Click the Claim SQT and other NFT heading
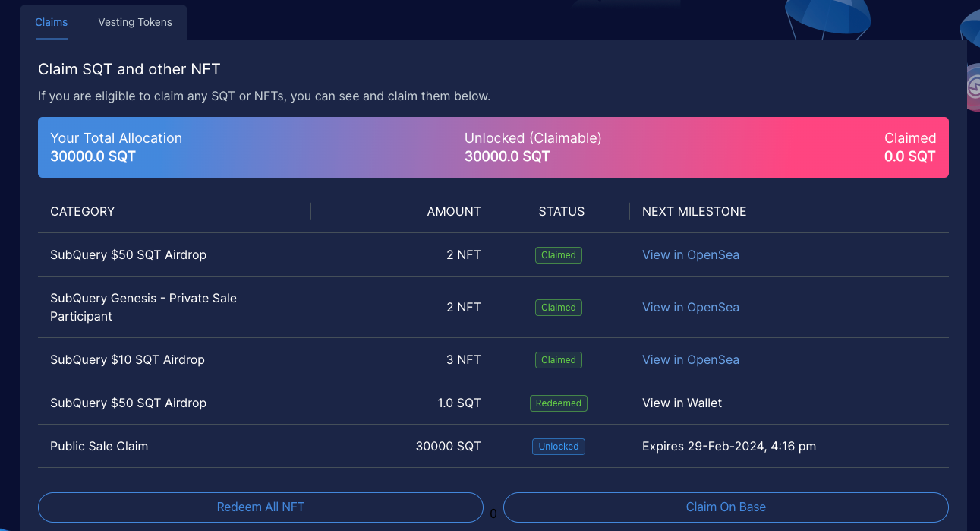Image resolution: width=980 pixels, height=531 pixels. click(129, 69)
